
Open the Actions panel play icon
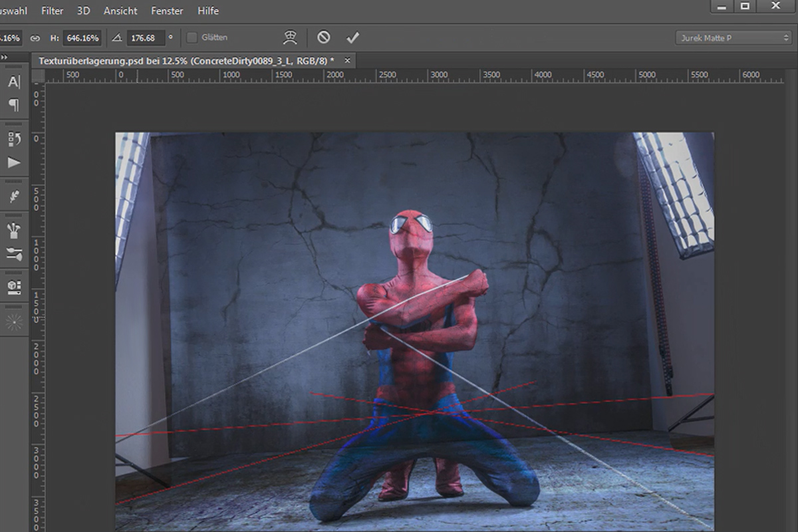tap(14, 162)
